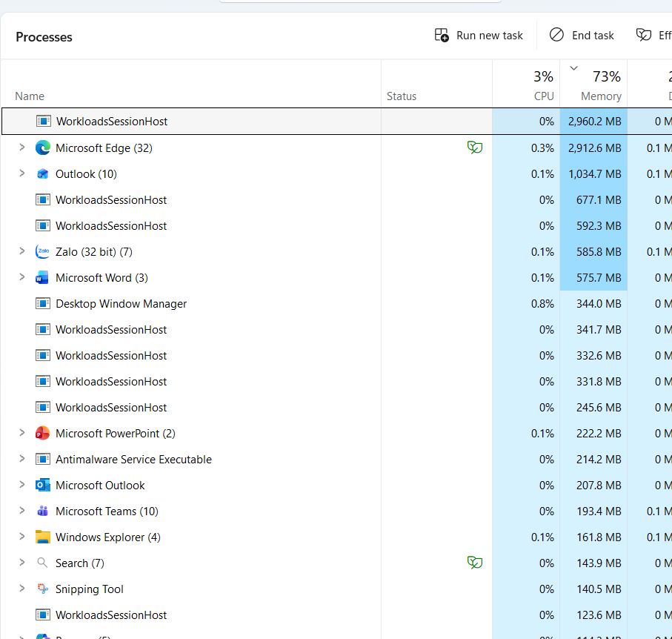
Task: Click the 222.2 MB PowerPoint memory value
Action: click(599, 433)
